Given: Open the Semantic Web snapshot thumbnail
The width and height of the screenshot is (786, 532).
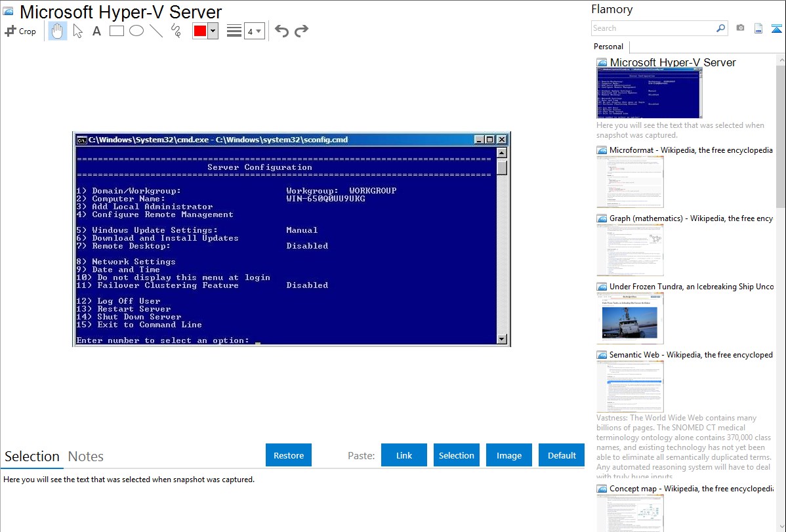Looking at the screenshot, I should (x=630, y=386).
